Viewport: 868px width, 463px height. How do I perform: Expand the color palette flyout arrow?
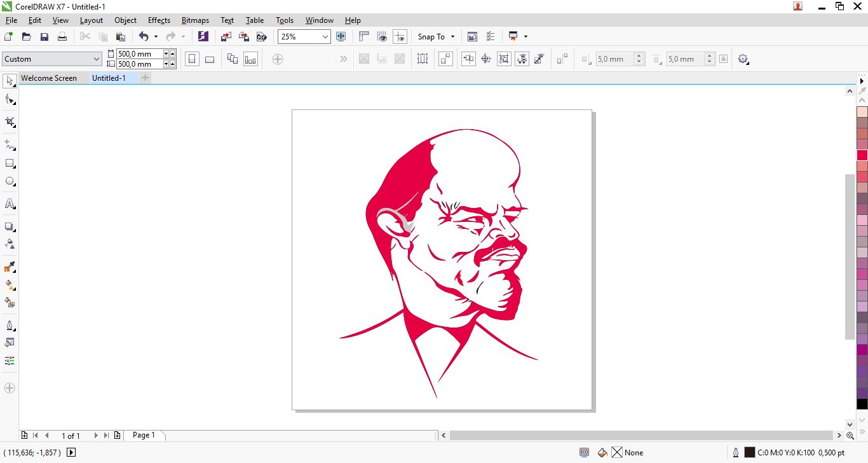point(862,81)
